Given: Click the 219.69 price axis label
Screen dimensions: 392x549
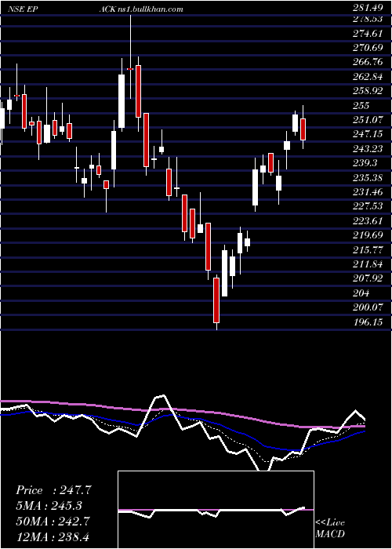Looking at the screenshot, I should (368, 235).
